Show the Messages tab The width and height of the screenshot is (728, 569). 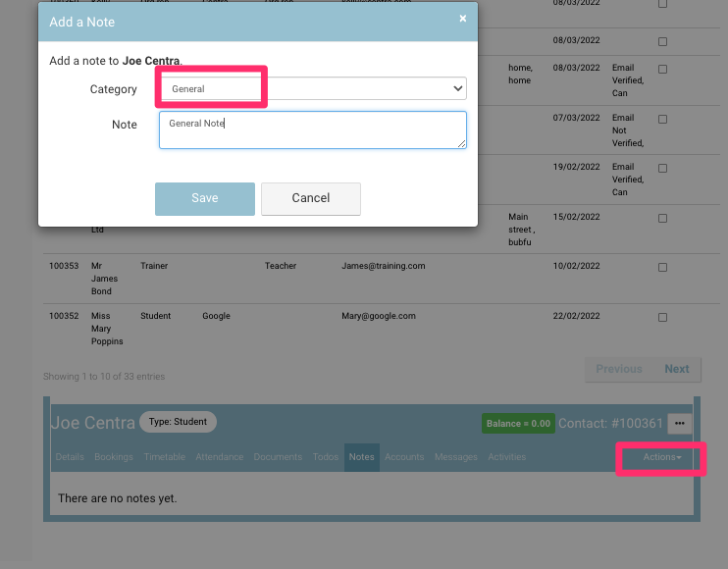click(456, 457)
